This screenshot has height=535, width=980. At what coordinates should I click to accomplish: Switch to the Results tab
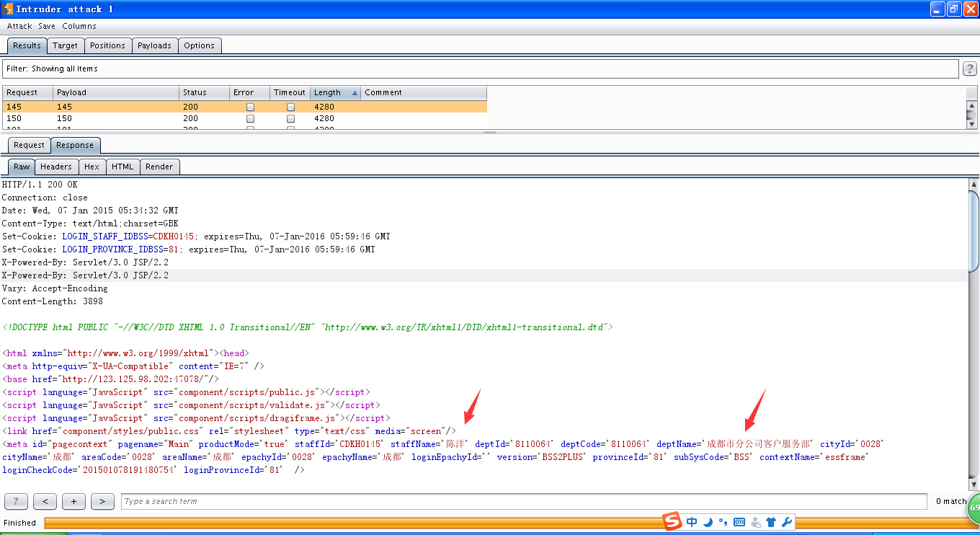click(27, 45)
